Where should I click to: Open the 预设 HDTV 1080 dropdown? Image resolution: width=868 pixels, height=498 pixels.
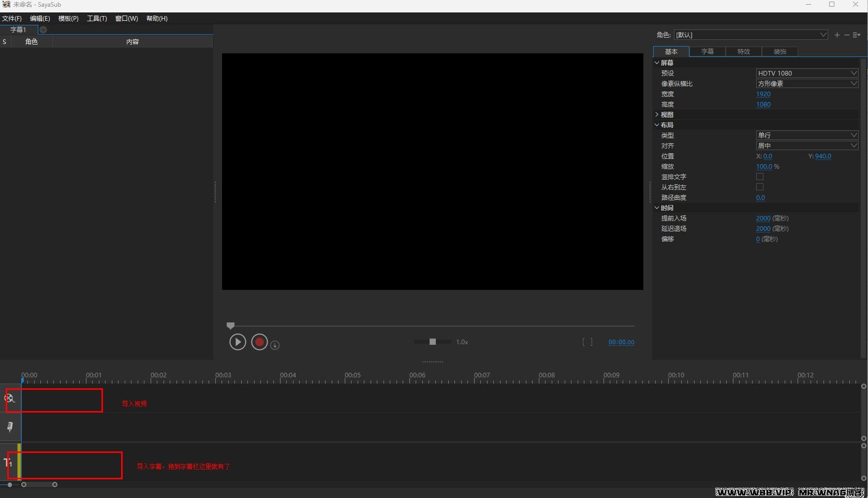point(806,73)
